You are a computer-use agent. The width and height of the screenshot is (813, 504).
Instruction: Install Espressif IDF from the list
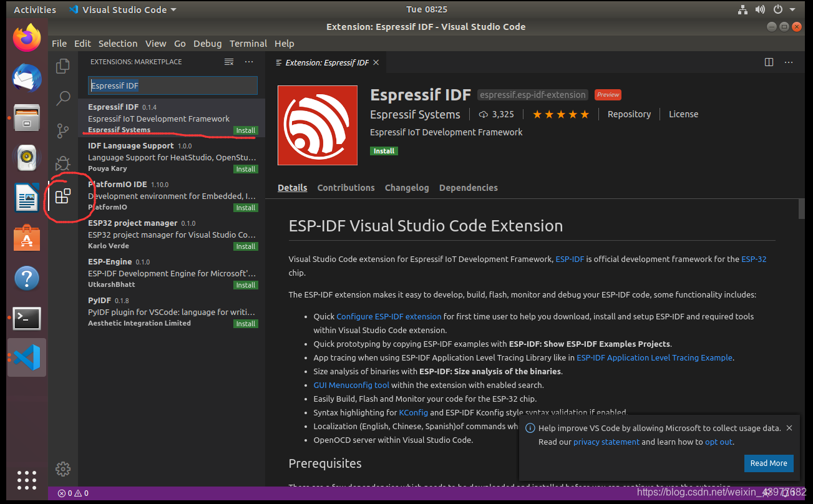point(245,130)
